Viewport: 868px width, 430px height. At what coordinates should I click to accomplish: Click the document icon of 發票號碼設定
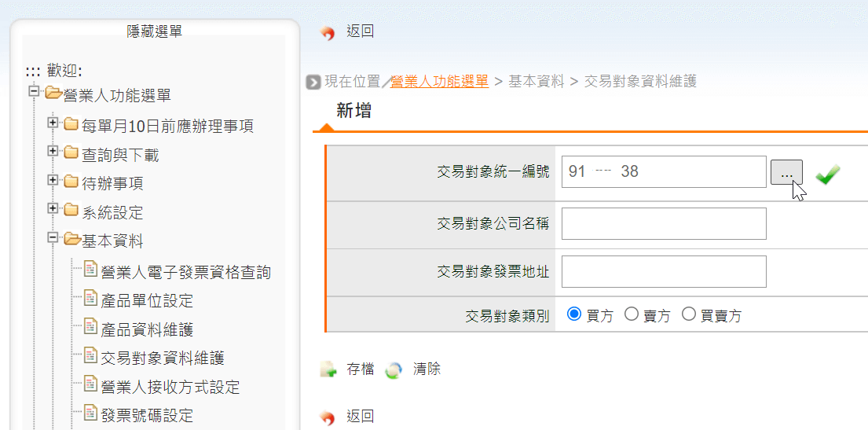pyautogui.click(x=90, y=413)
